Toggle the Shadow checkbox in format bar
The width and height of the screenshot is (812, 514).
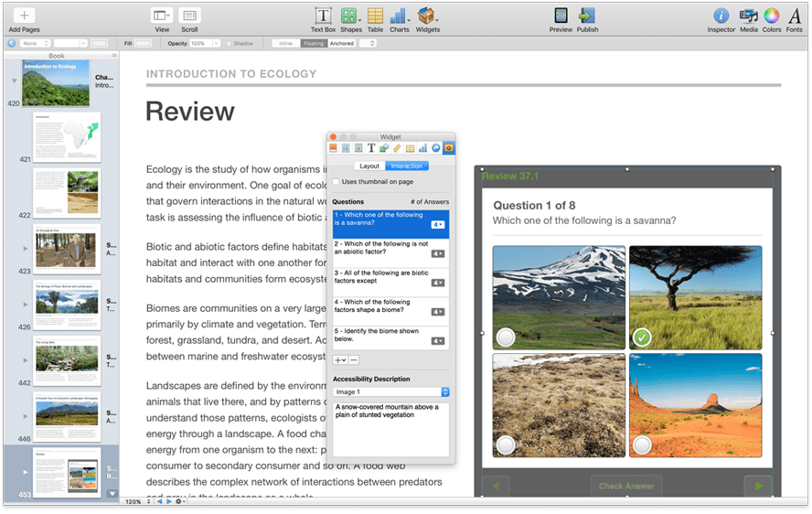tap(229, 44)
